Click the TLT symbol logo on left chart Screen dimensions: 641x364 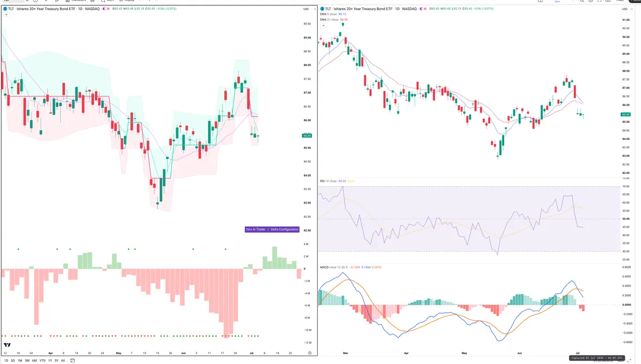[x=5, y=9]
